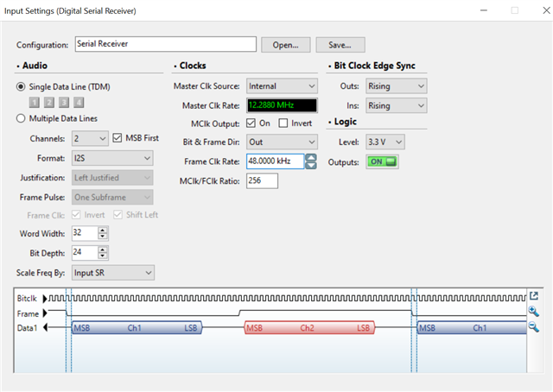Screen dimensions: 553x392
Task: Click the Configuration name field
Action: 165,44
